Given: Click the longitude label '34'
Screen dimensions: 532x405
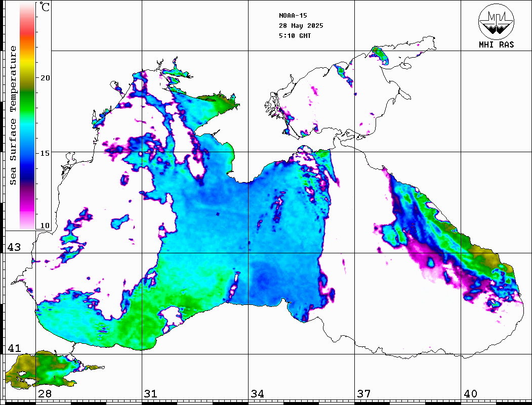Looking at the screenshot, I should [257, 393].
